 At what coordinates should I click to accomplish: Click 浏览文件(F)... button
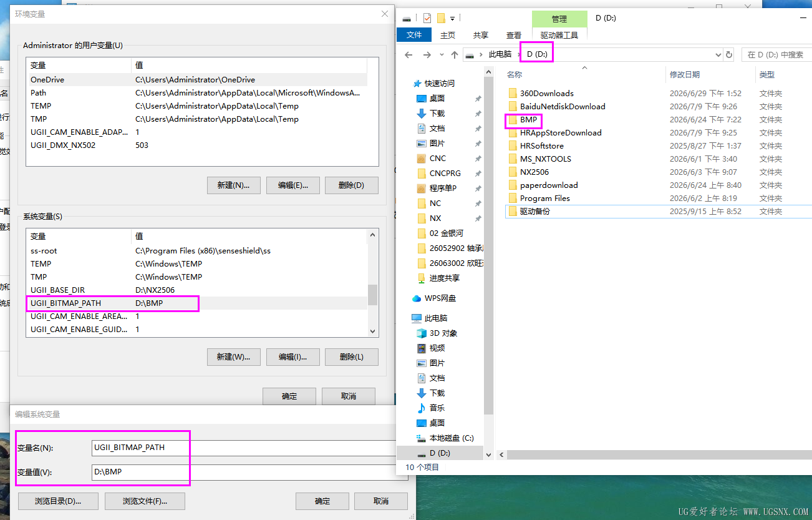145,501
